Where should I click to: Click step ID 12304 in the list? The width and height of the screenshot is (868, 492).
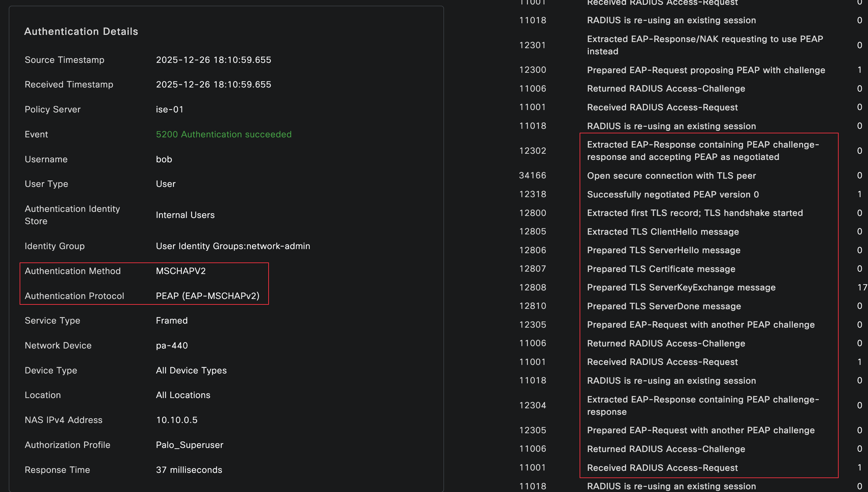tap(532, 405)
